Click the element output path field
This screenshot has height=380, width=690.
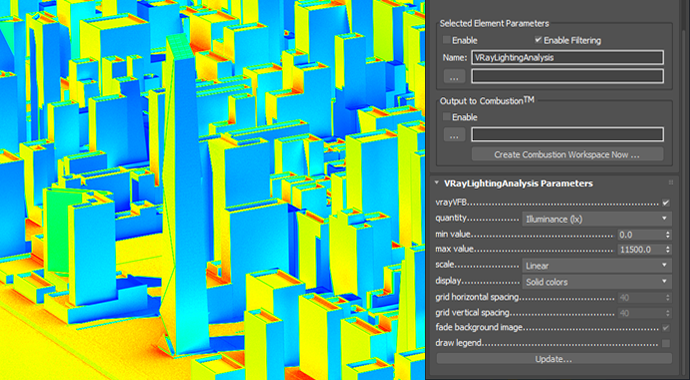(x=567, y=76)
